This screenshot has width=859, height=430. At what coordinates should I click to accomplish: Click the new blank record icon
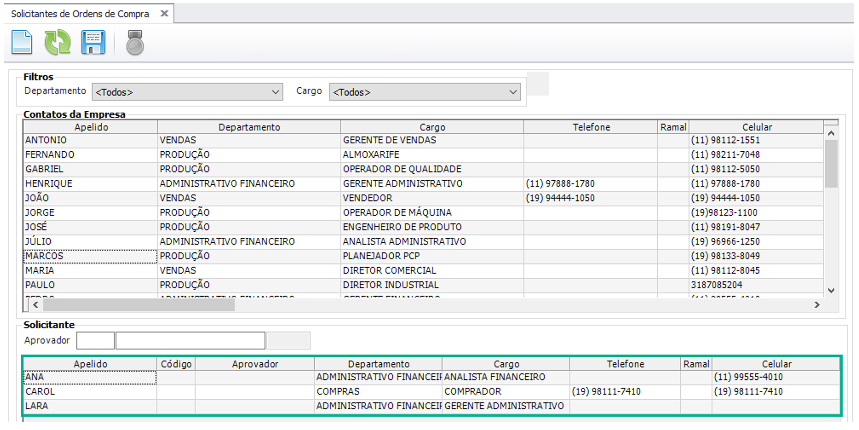[x=23, y=43]
